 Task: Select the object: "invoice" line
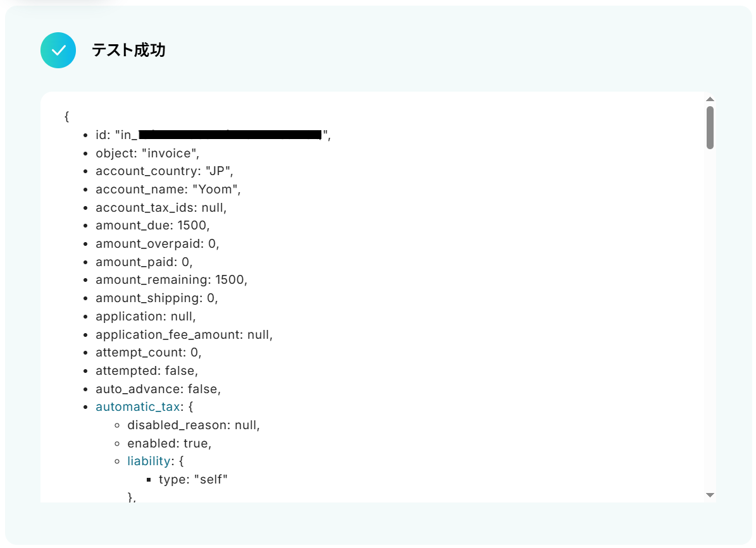[147, 153]
